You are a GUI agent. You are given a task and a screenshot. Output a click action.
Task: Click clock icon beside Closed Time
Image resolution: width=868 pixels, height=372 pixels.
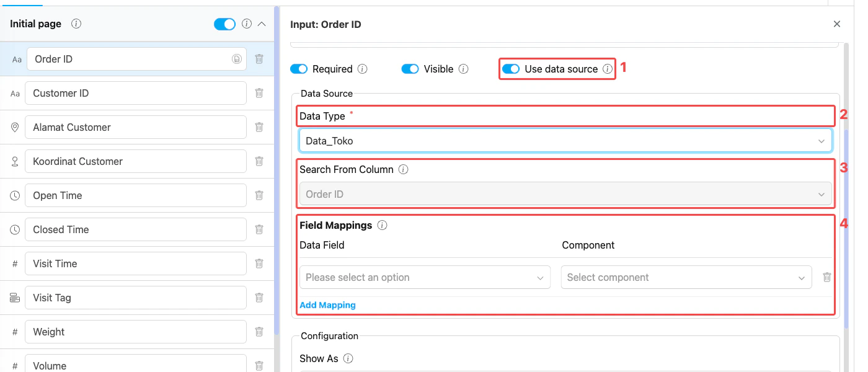(x=15, y=229)
